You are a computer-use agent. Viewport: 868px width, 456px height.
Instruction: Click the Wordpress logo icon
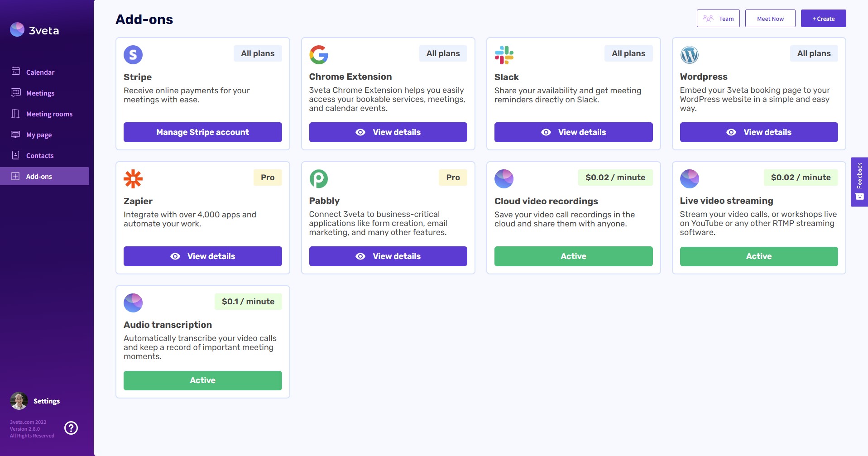click(x=690, y=55)
